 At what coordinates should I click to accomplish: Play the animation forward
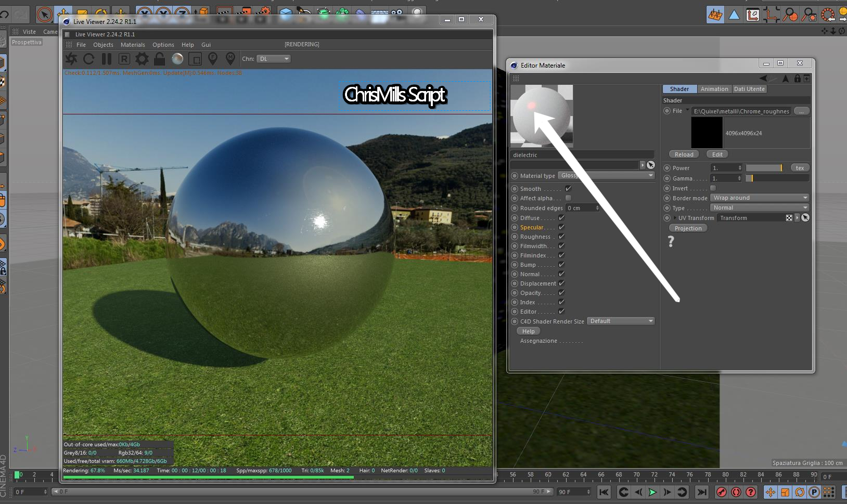point(652,492)
